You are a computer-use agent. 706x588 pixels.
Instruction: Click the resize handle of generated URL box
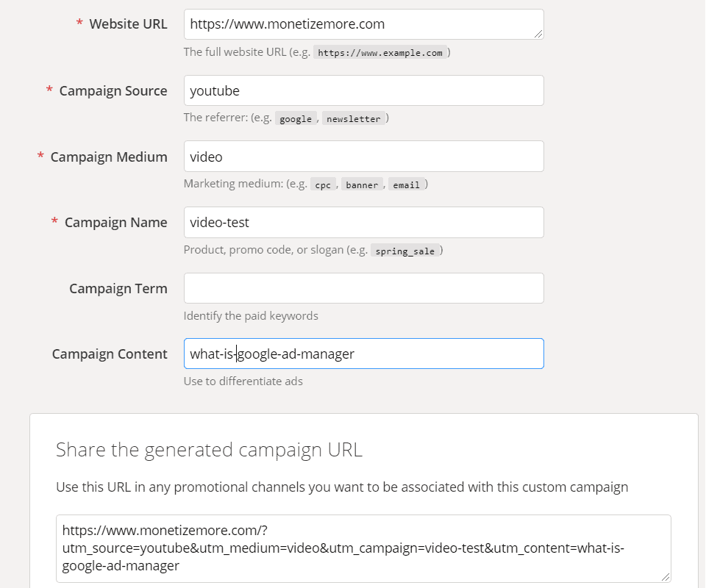[x=666, y=577]
